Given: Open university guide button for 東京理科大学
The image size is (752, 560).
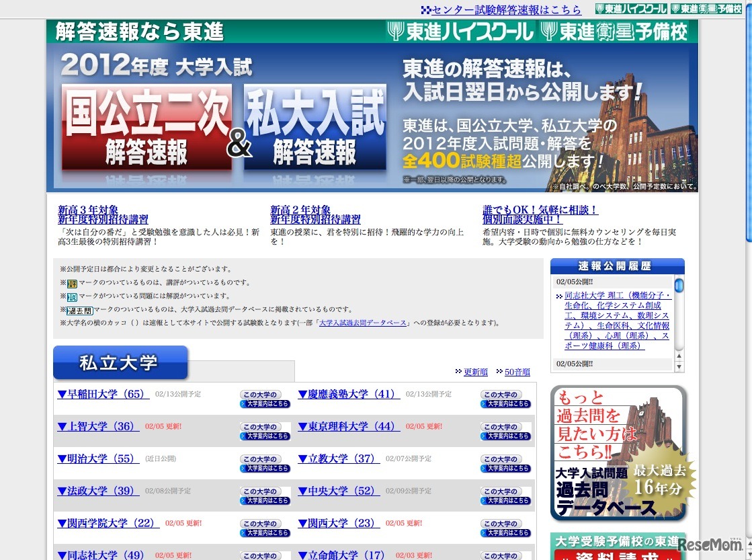Looking at the screenshot, I should click(x=505, y=432).
